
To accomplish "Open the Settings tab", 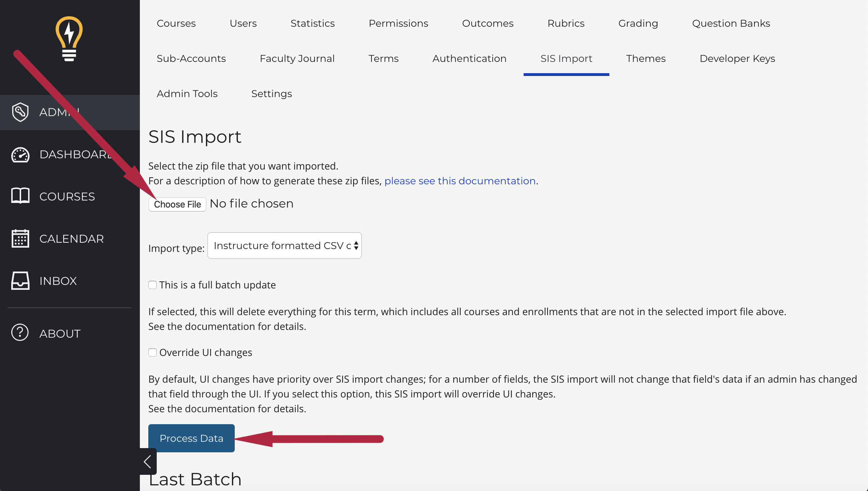I will [x=272, y=94].
